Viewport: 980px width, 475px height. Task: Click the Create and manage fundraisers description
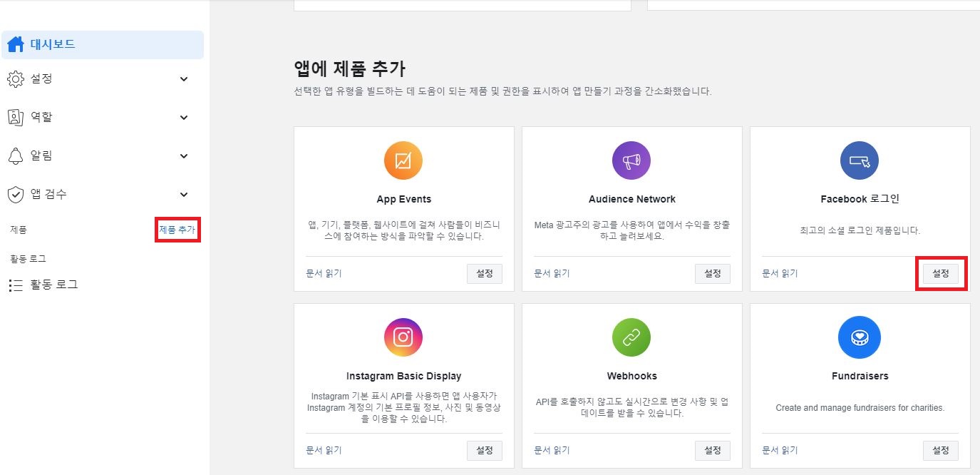tap(860, 408)
